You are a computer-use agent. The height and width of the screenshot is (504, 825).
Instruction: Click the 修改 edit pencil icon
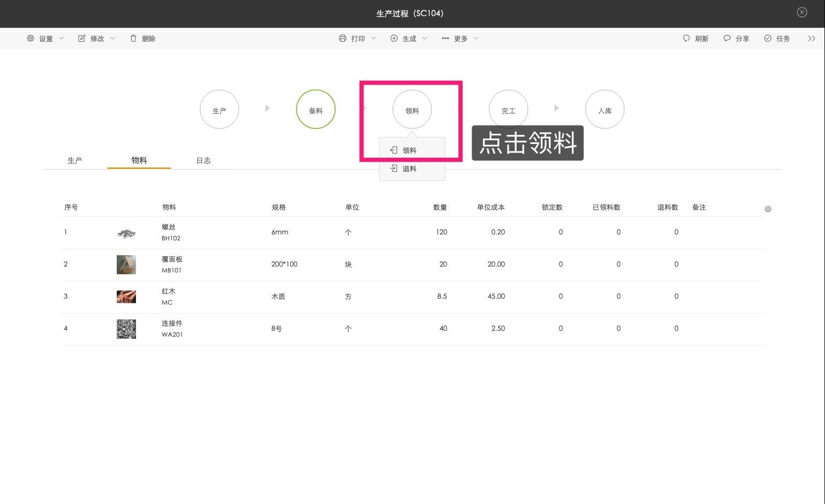click(x=82, y=39)
